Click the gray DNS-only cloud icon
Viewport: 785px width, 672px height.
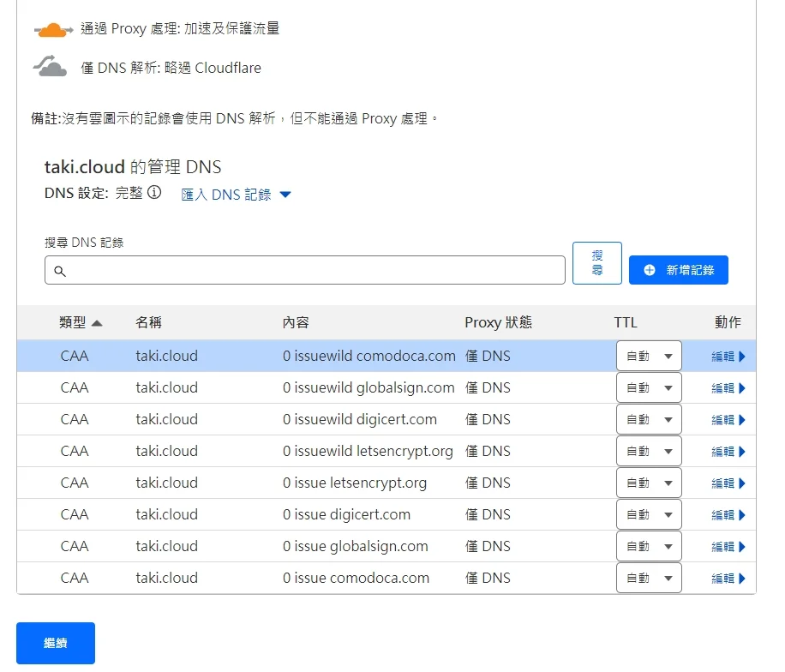click(50, 67)
